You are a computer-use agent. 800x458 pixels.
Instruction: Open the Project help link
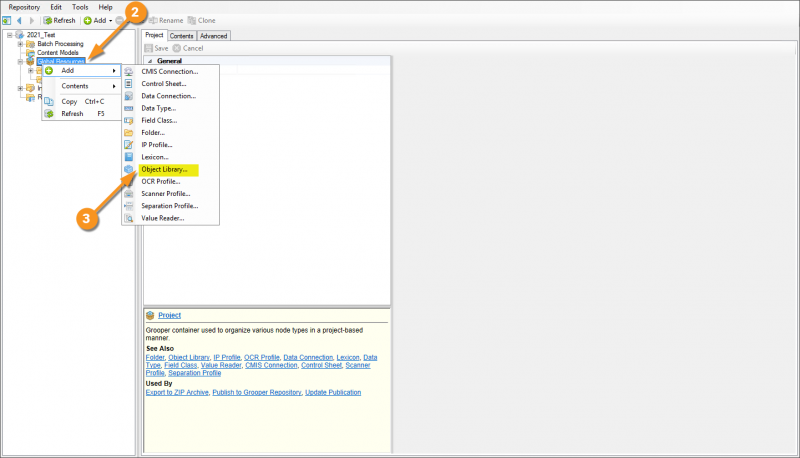point(169,315)
